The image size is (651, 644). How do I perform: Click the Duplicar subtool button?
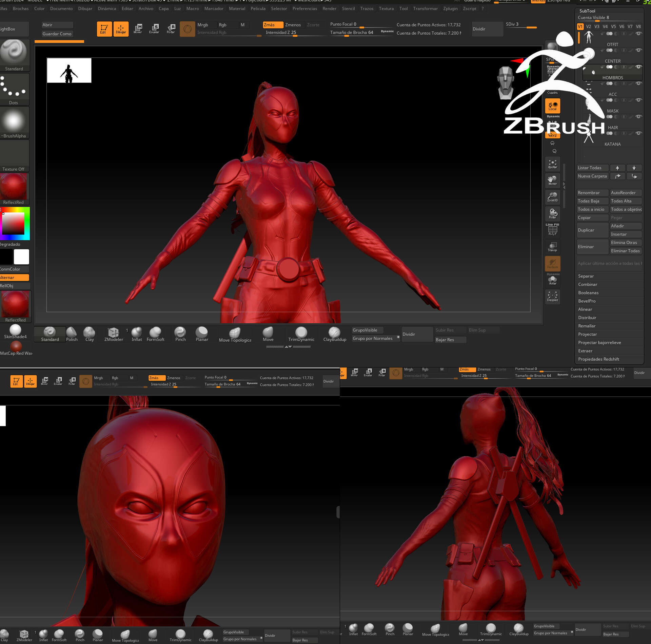(592, 230)
